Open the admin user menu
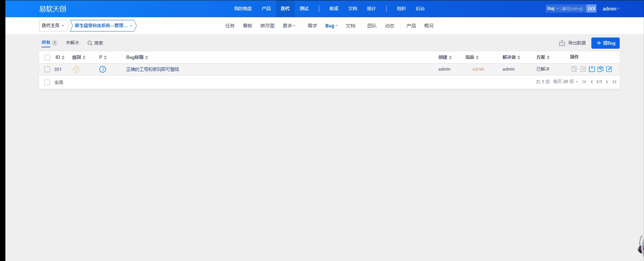 point(611,9)
